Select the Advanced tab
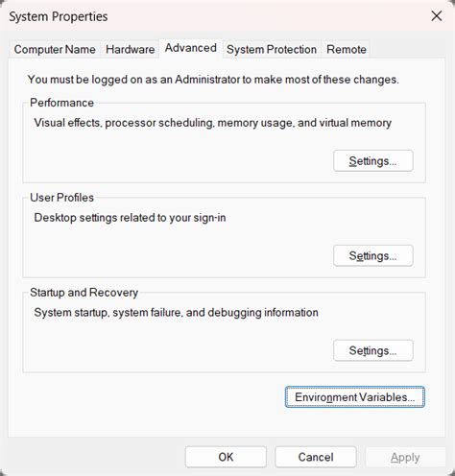This screenshot has width=455, height=476. (x=191, y=48)
